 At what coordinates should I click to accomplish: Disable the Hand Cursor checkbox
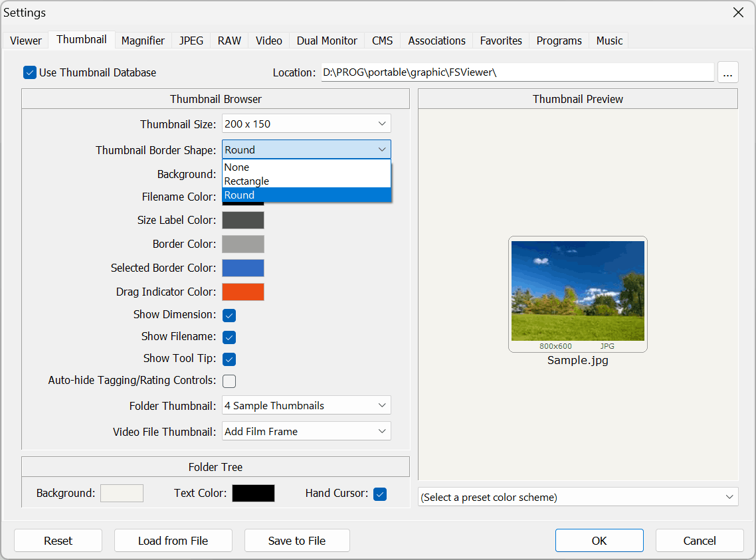pos(380,494)
